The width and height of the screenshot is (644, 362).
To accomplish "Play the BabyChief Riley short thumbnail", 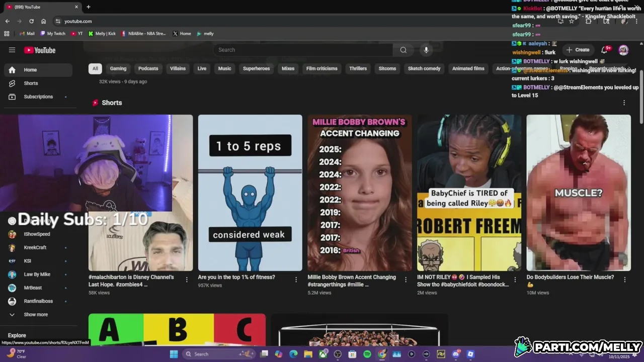I will click(x=469, y=193).
